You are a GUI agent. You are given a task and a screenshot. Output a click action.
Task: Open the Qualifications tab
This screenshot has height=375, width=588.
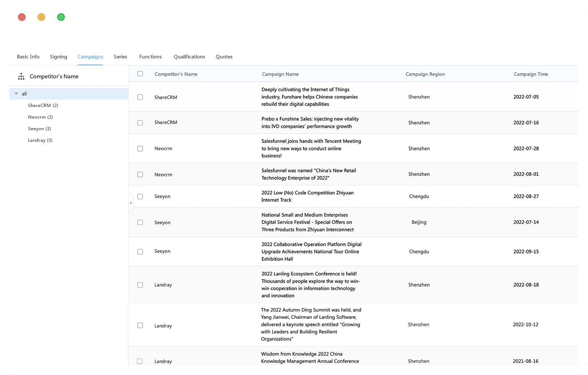pos(189,57)
